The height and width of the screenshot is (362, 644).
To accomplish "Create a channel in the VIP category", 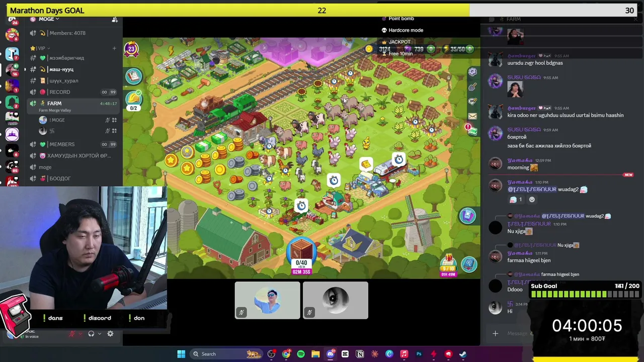I will point(114,48).
